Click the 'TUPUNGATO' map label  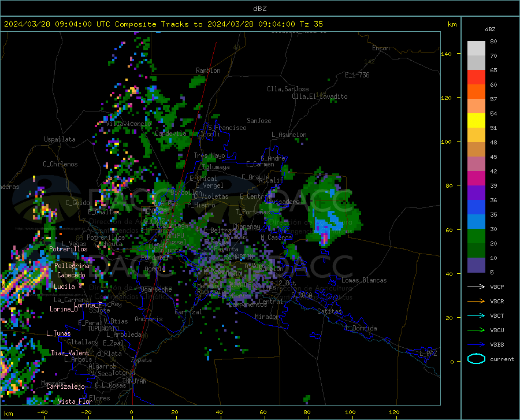[x=103, y=329]
